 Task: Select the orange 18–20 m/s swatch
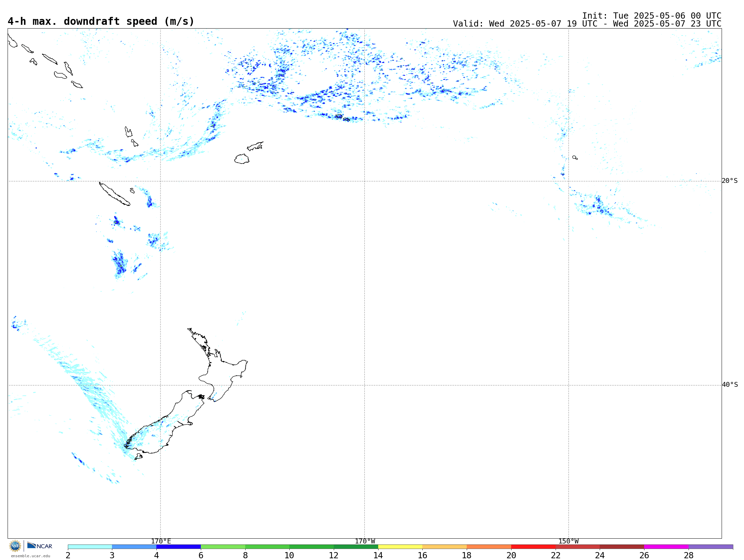point(489,547)
